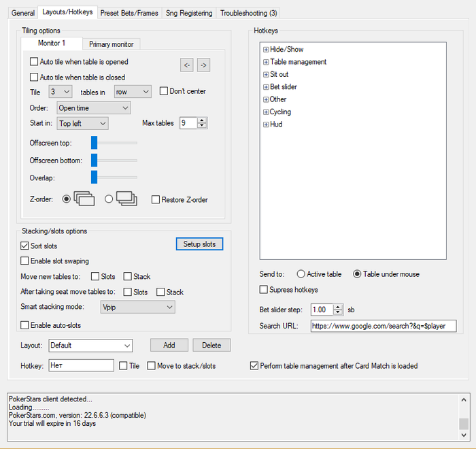Switch to the General tab
The width and height of the screenshot is (476, 449).
(22, 13)
